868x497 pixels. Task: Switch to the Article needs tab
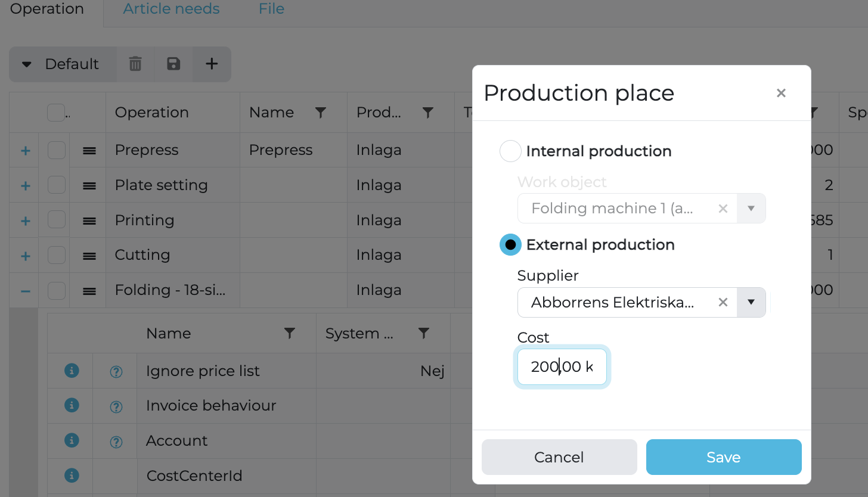tap(171, 10)
